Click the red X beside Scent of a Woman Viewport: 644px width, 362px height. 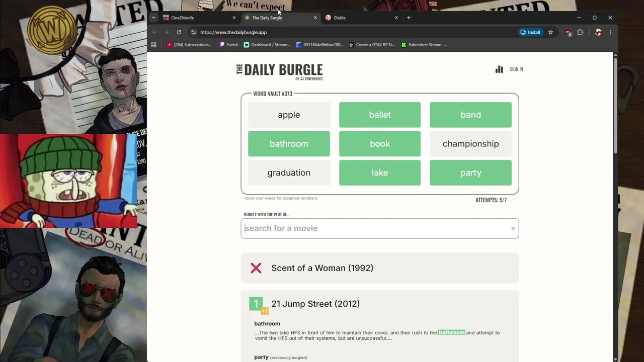coord(256,268)
